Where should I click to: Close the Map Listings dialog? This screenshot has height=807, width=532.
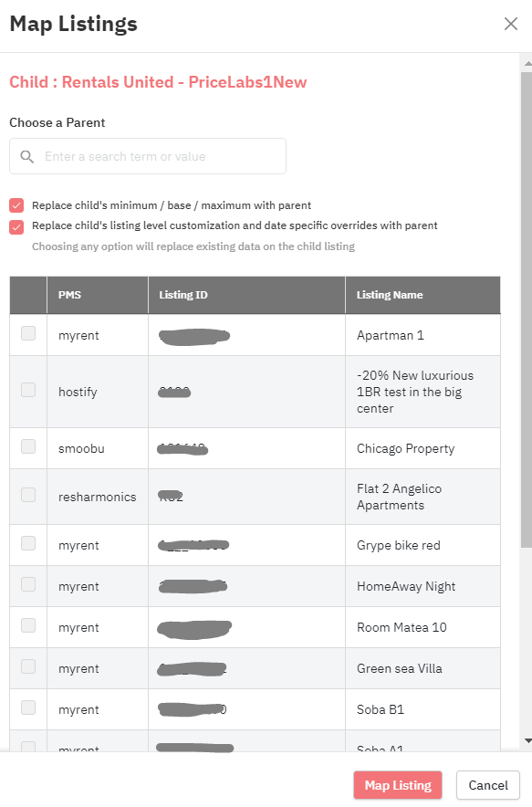click(x=510, y=24)
